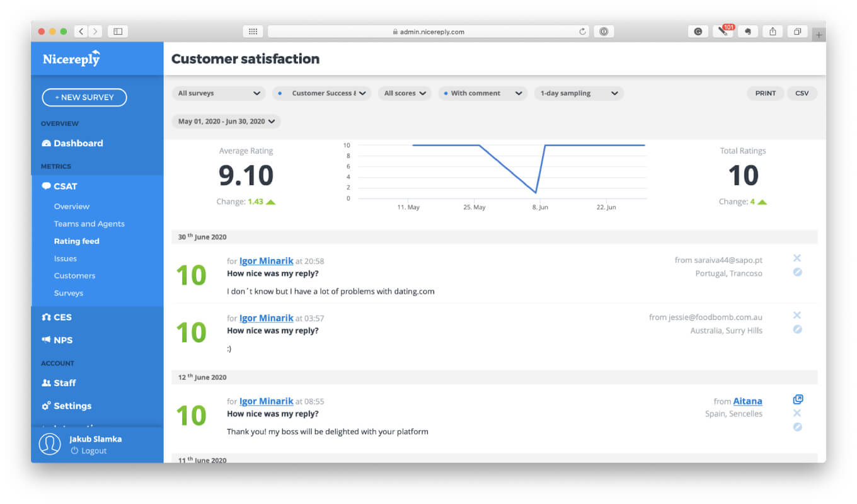Open the extension with 101 badge
This screenshot has width=857, height=504.
723,31
